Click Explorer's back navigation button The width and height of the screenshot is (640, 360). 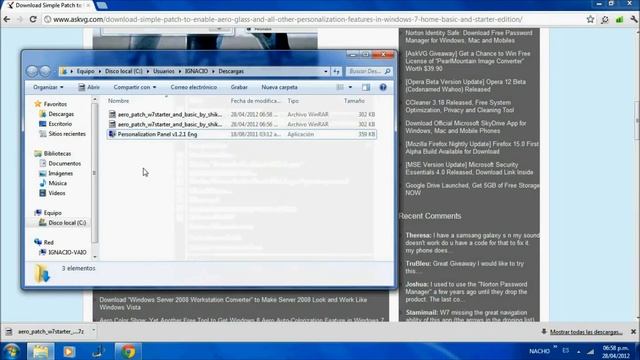[x=32, y=71]
